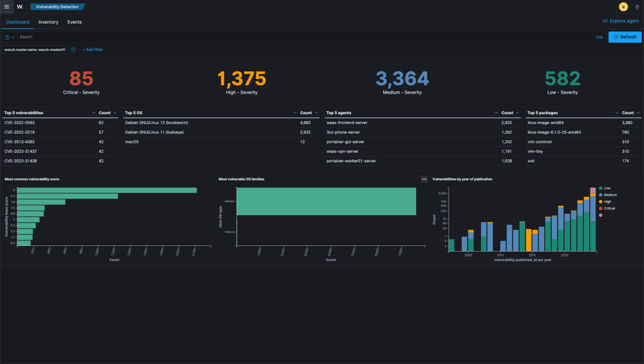Toggle the Critical series in chart legend
Viewport: 644px width, 364px height.
click(x=609, y=208)
